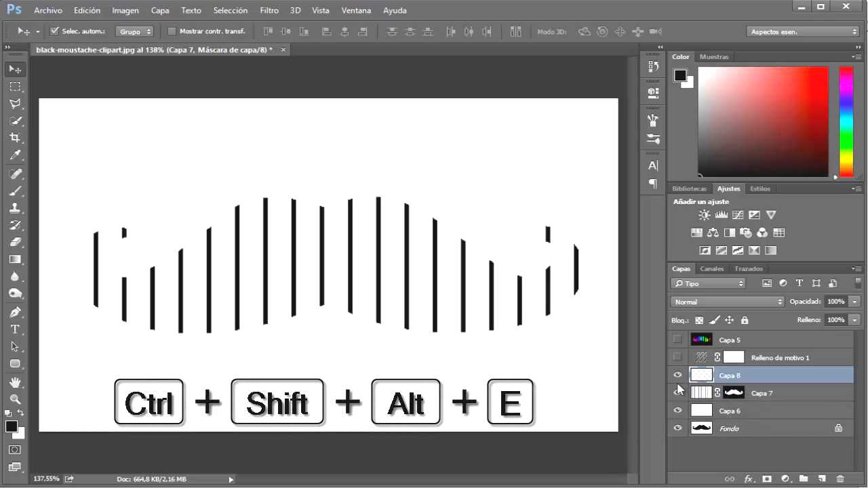Switch to the Canales tab
The image size is (868, 488).
[712, 269]
